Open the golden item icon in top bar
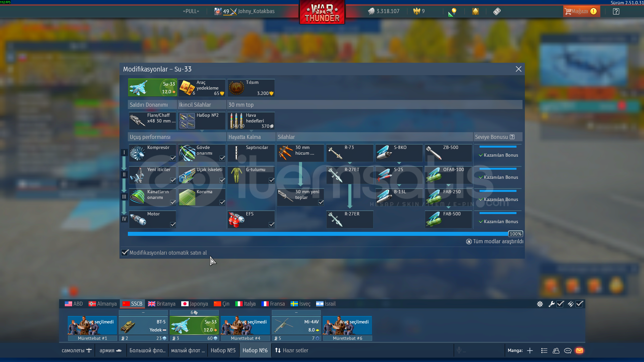The width and height of the screenshot is (644, 362). click(476, 11)
